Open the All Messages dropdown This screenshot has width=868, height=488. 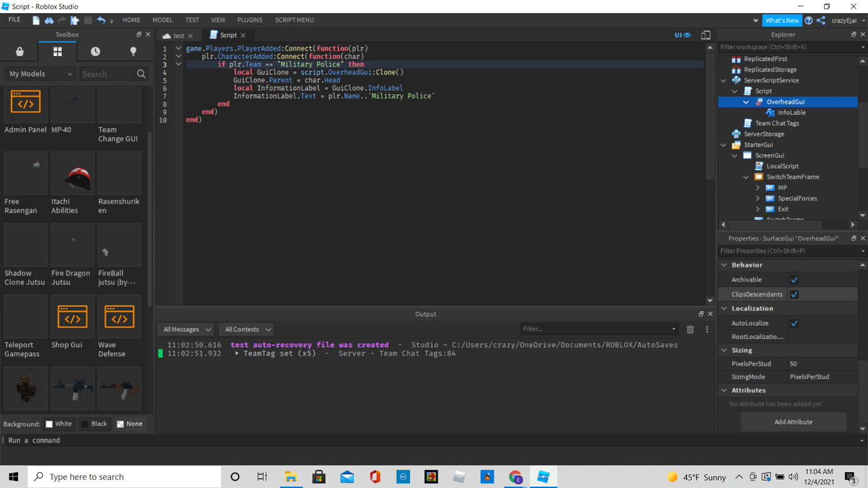coord(187,330)
